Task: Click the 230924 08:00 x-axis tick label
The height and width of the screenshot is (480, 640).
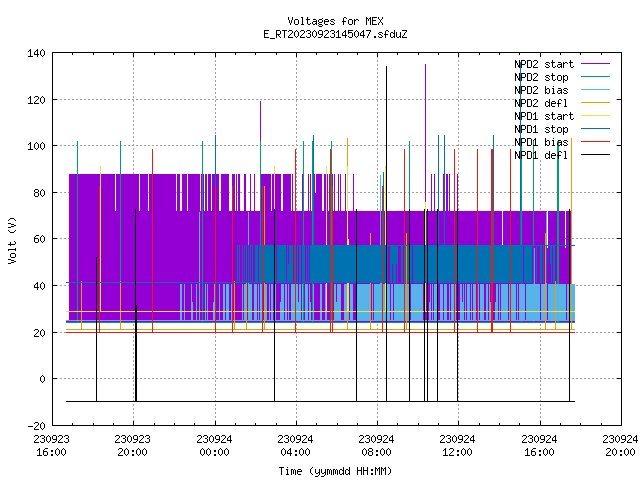Action: pyautogui.click(x=376, y=446)
